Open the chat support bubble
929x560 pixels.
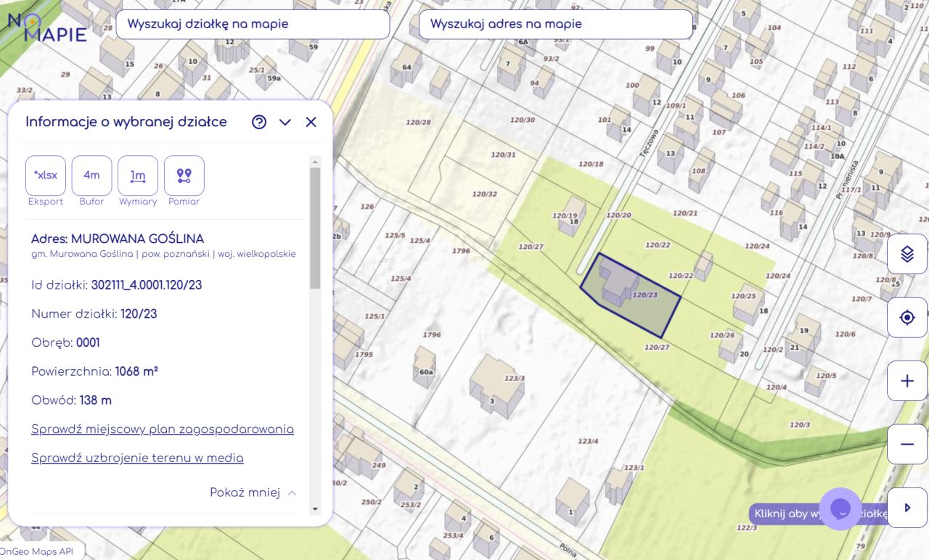click(x=840, y=508)
